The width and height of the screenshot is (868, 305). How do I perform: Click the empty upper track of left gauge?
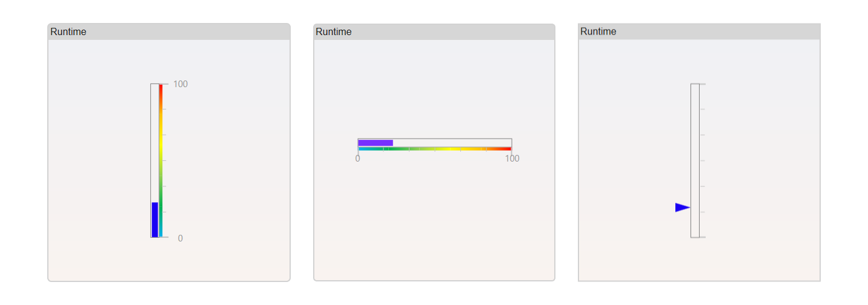pyautogui.click(x=154, y=143)
